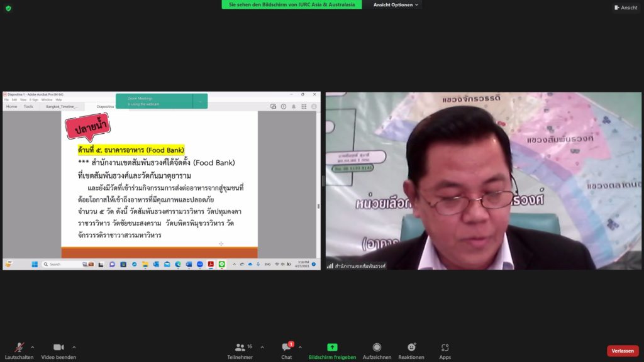Open the Ansicht Optionen dropdown
Viewport: 644px width, 362px height.
pos(396,4)
